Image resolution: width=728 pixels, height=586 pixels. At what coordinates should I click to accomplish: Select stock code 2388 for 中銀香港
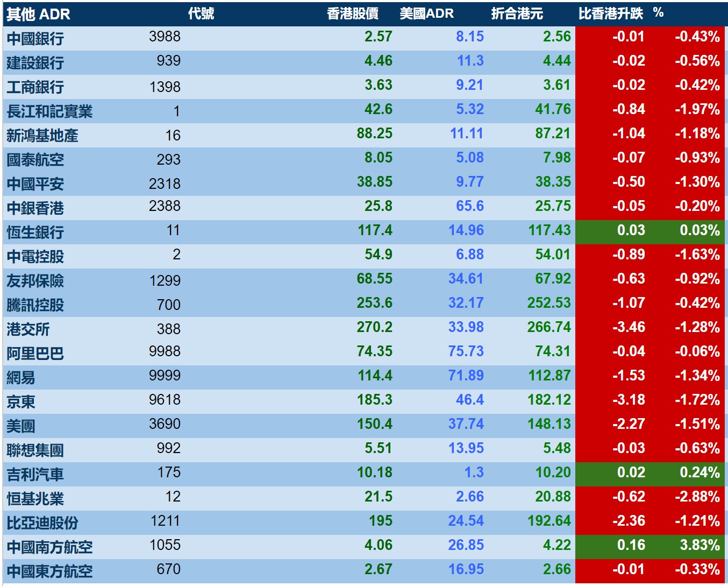(x=165, y=206)
